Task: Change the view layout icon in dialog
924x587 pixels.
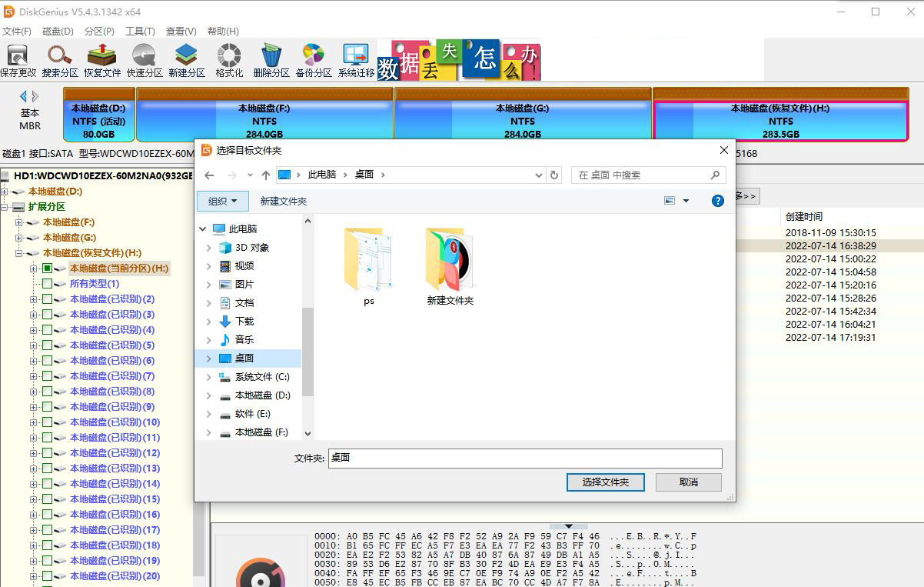Action: [x=670, y=201]
